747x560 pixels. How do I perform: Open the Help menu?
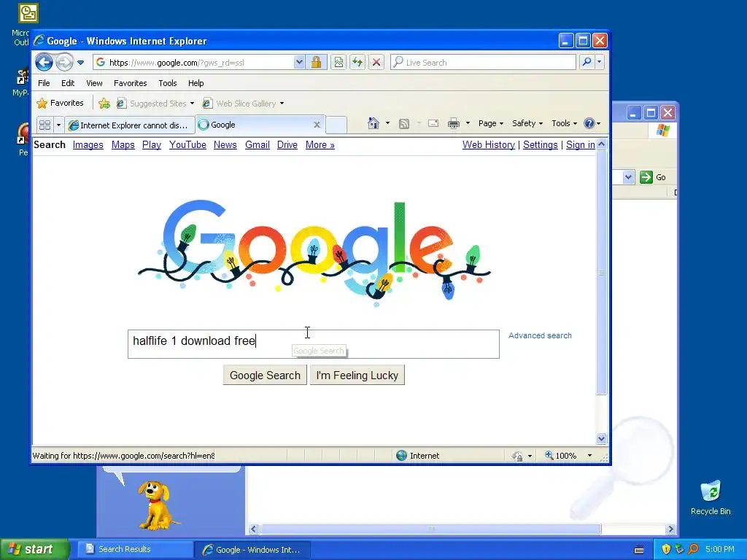(x=196, y=83)
